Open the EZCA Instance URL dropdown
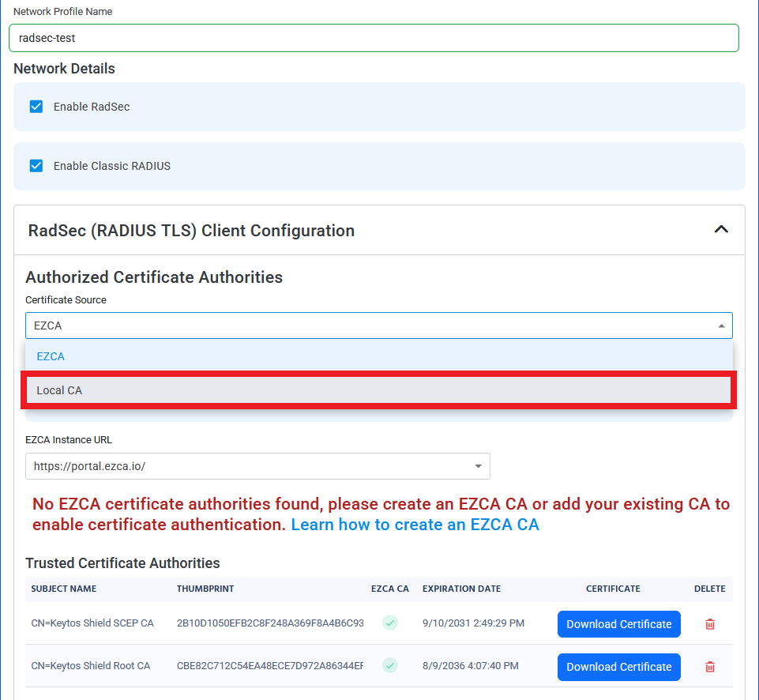Screen dimensions: 759x700 point(257,466)
